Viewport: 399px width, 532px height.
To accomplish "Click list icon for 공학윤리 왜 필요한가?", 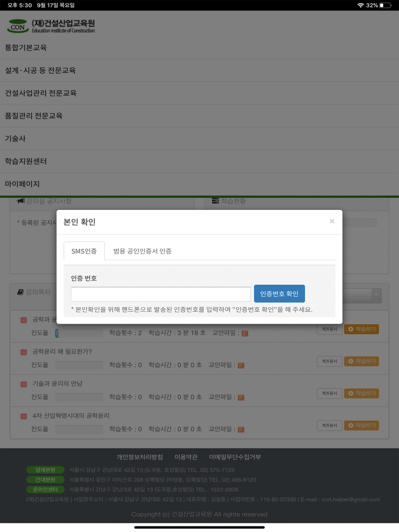I will 24,352.
